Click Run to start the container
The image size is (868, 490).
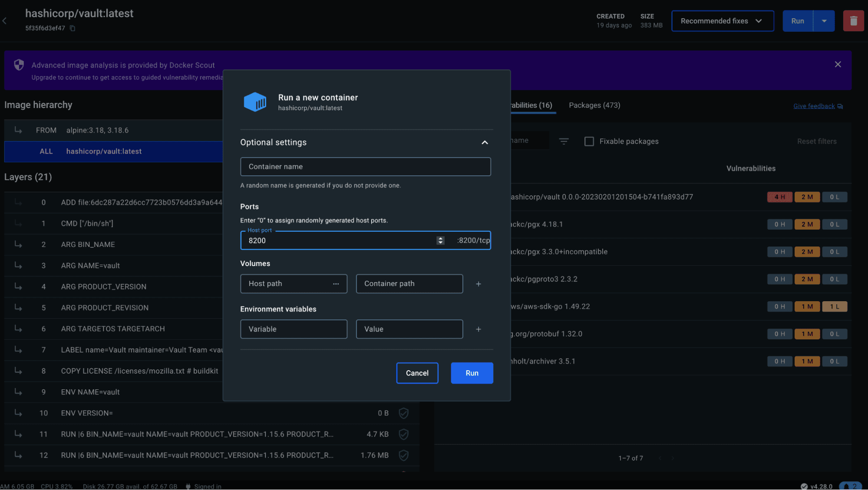pyautogui.click(x=471, y=372)
